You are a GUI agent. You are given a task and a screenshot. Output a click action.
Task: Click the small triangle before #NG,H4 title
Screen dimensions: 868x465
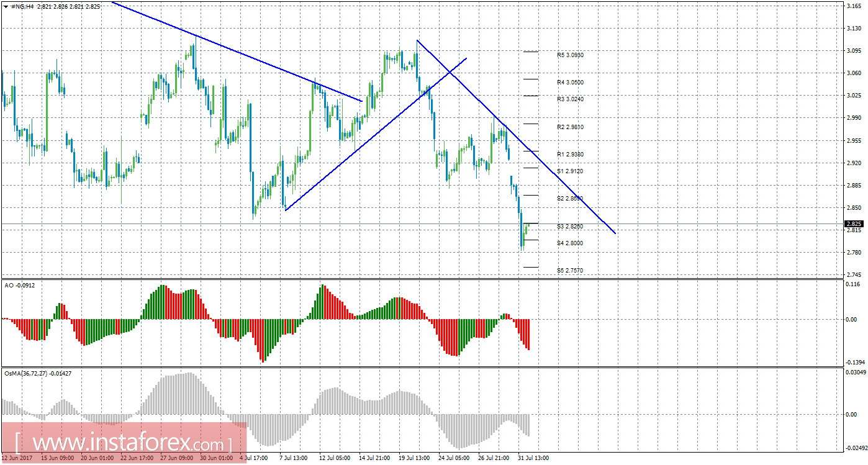pos(6,6)
